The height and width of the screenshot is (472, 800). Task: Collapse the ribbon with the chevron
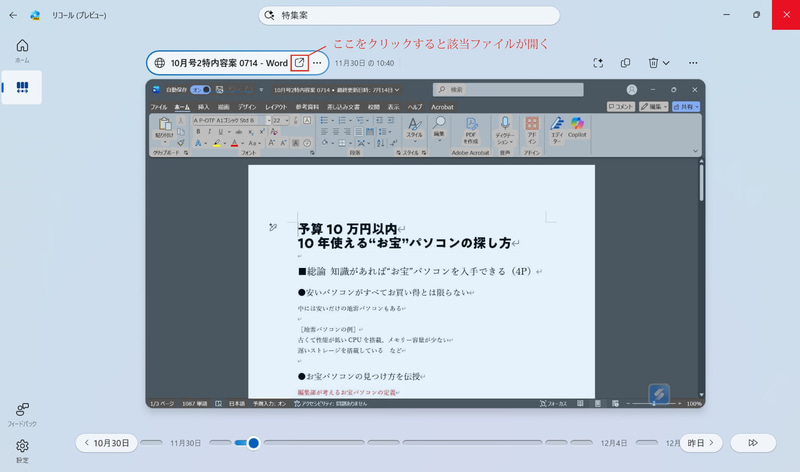695,151
